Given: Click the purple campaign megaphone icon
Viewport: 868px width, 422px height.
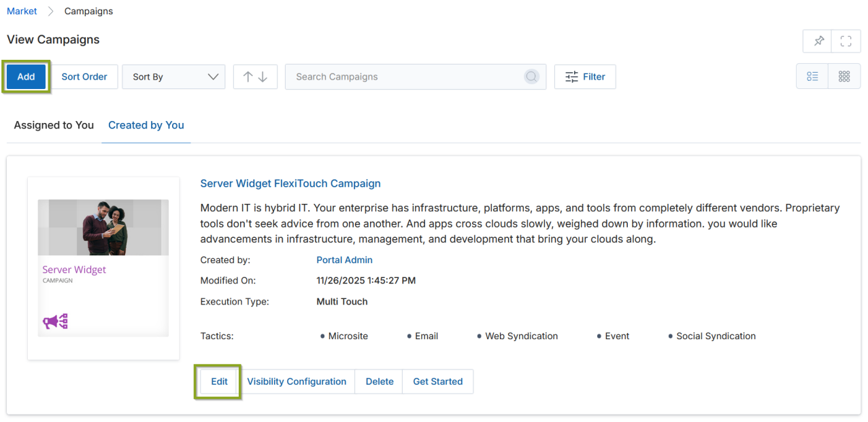Looking at the screenshot, I should 55,321.
